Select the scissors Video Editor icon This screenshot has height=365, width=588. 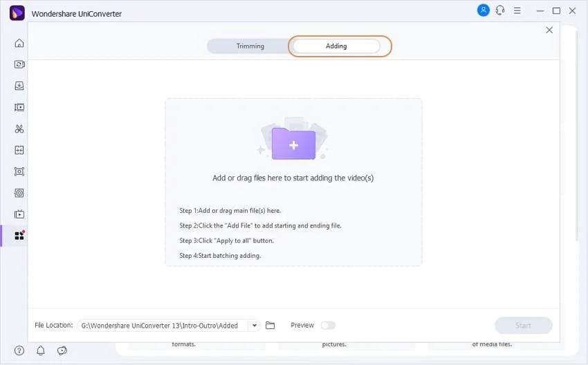[19, 129]
